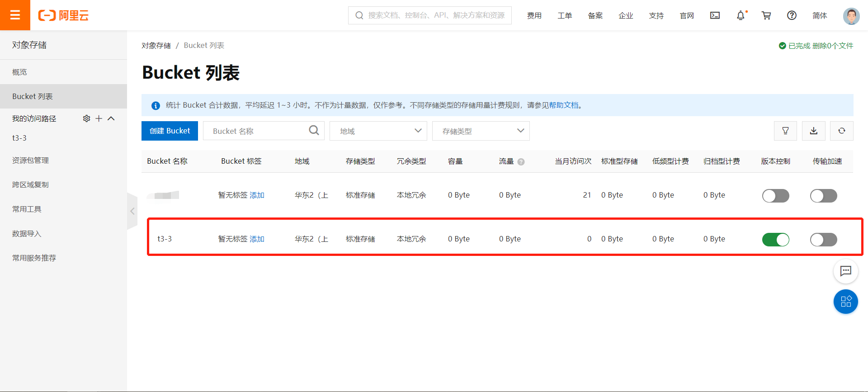Open the 帮助文档 link

tap(564, 105)
